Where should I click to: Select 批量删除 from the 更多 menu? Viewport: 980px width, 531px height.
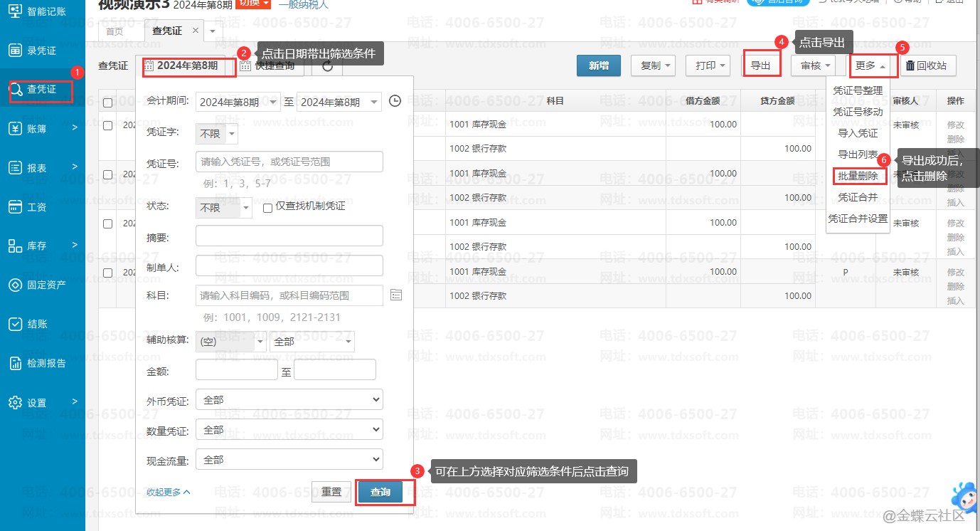[858, 176]
